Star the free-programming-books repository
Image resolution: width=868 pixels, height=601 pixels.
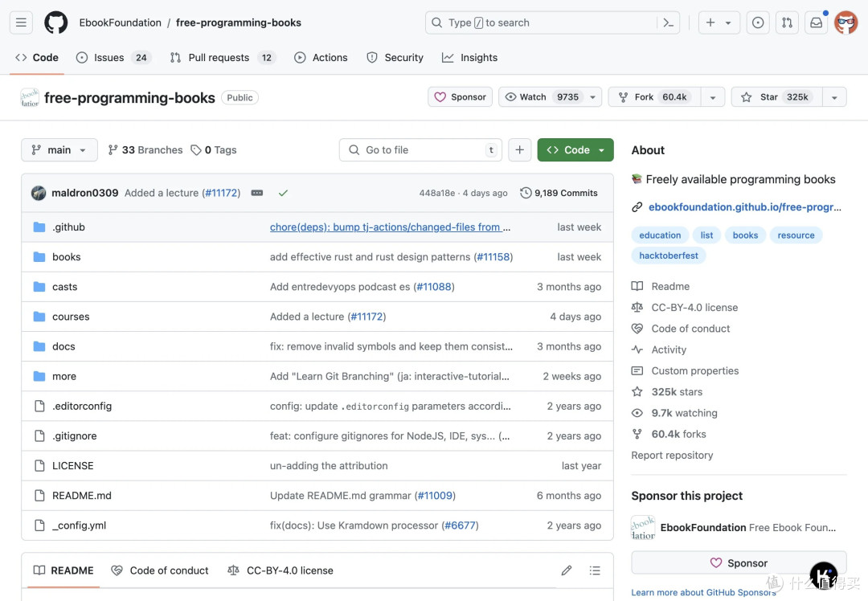(x=776, y=97)
